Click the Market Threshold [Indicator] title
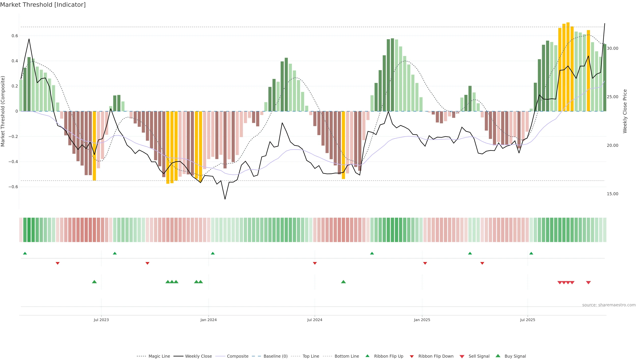 click(x=43, y=5)
